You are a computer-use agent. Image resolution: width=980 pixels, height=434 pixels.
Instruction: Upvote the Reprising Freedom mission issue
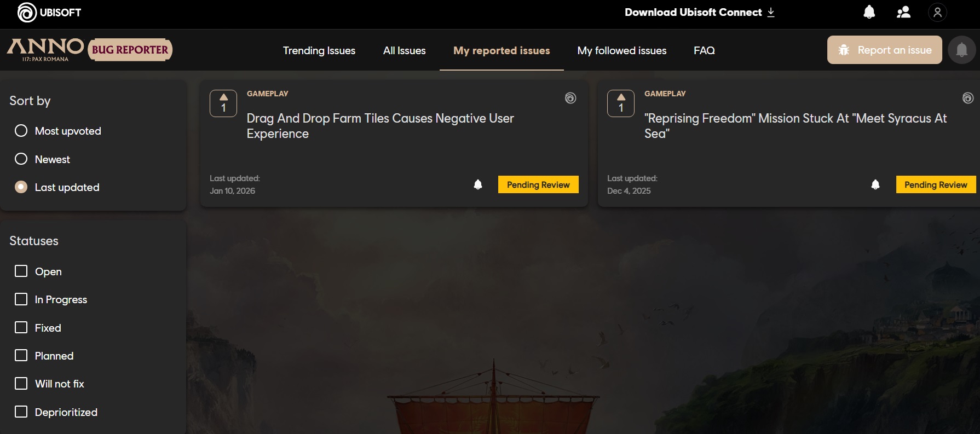pos(621,103)
